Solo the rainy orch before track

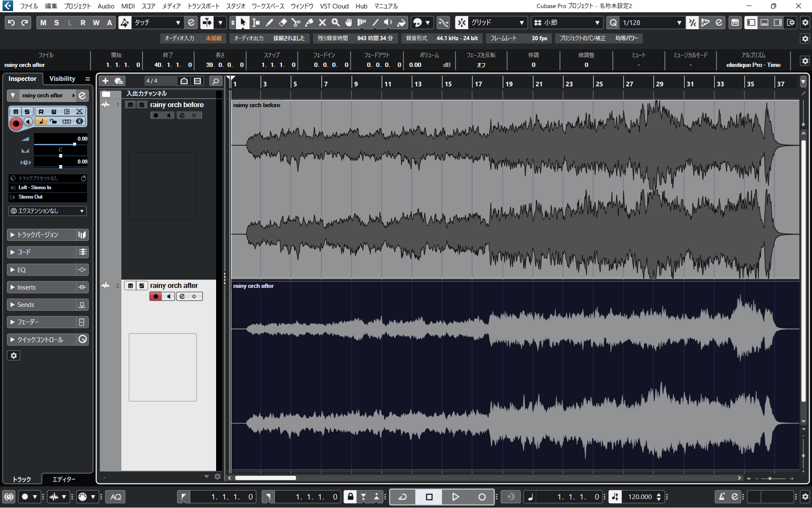[x=142, y=105]
